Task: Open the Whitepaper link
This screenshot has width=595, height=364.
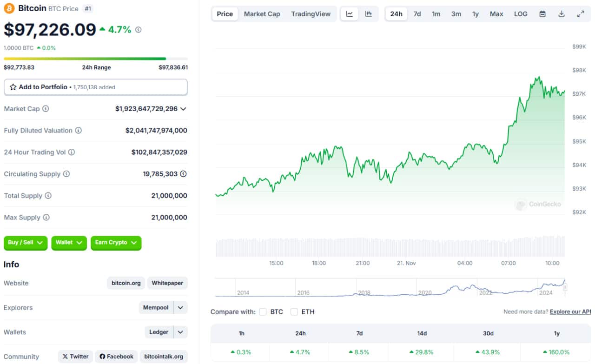Action: pyautogui.click(x=167, y=283)
